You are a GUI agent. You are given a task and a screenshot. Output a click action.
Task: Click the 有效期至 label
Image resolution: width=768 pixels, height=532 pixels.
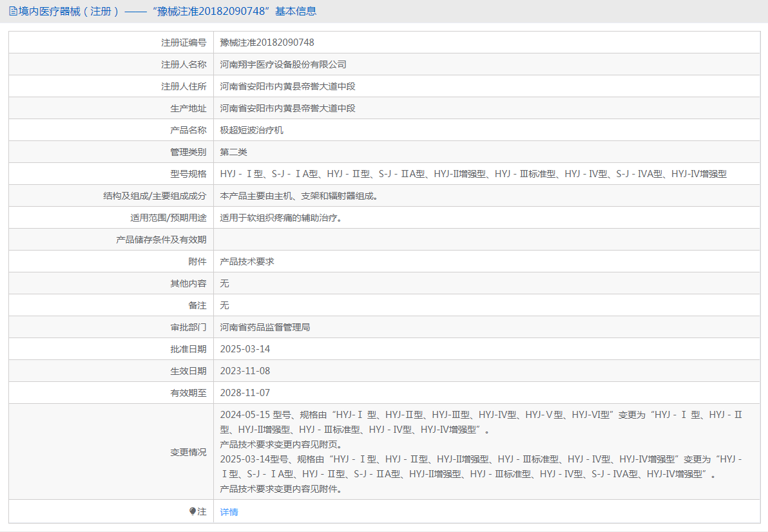click(x=188, y=393)
